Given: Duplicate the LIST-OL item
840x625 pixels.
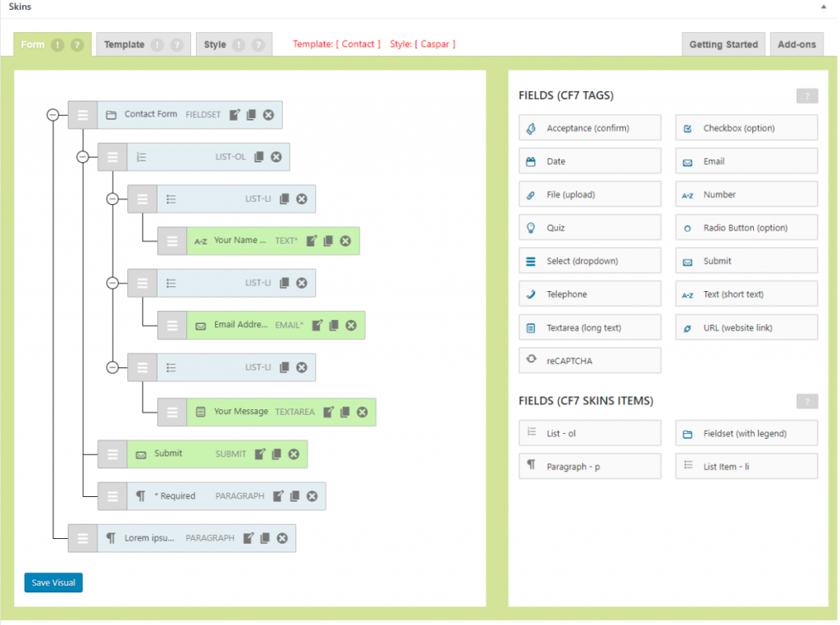Looking at the screenshot, I should tap(259, 157).
